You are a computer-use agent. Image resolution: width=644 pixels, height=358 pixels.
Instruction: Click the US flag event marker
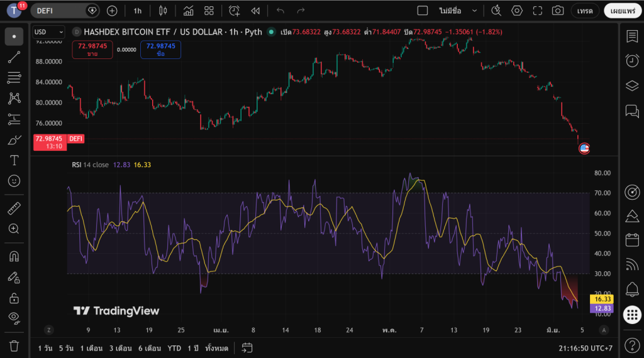(584, 148)
